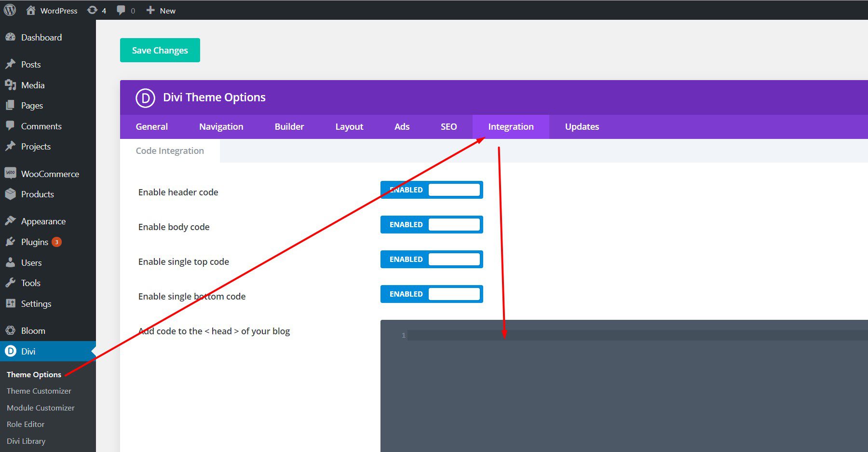This screenshot has height=452, width=868.
Task: Toggle off Enable body code
Action: 453,224
